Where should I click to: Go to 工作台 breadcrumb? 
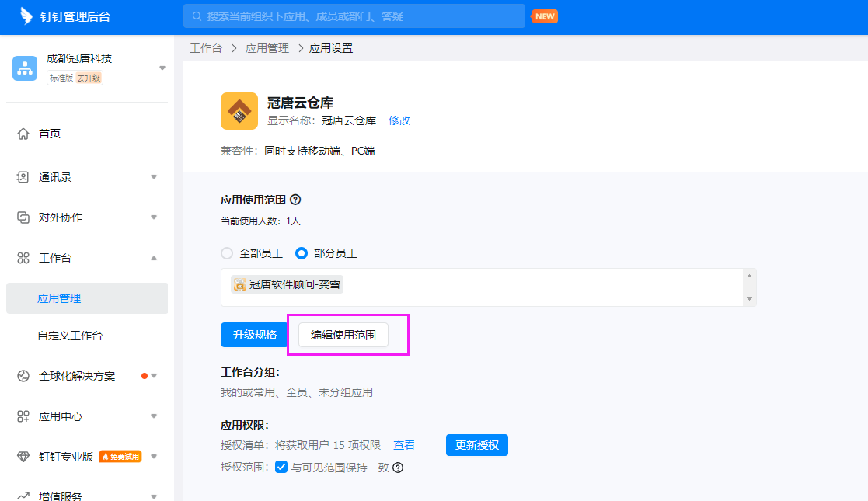[206, 49]
